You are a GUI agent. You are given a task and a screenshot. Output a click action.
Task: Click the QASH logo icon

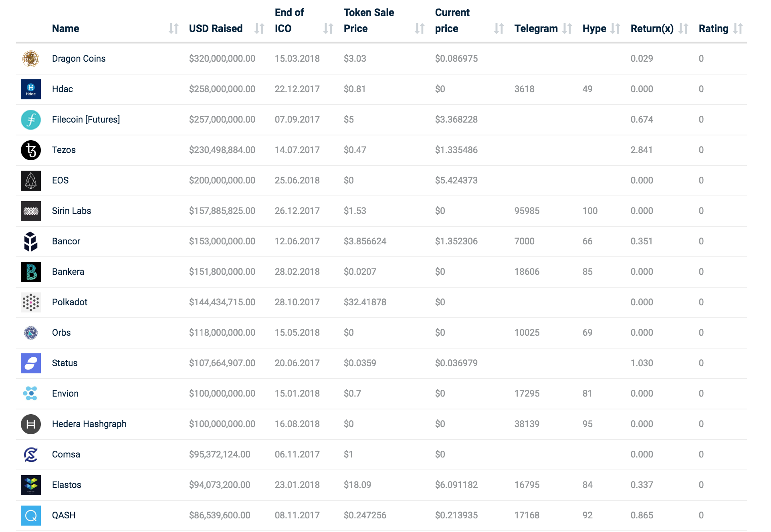(31, 516)
